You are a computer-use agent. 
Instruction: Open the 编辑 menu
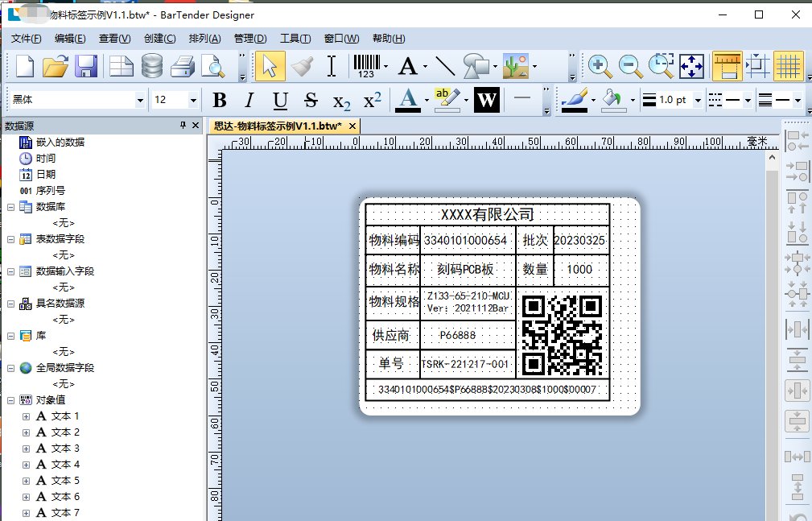coord(70,39)
